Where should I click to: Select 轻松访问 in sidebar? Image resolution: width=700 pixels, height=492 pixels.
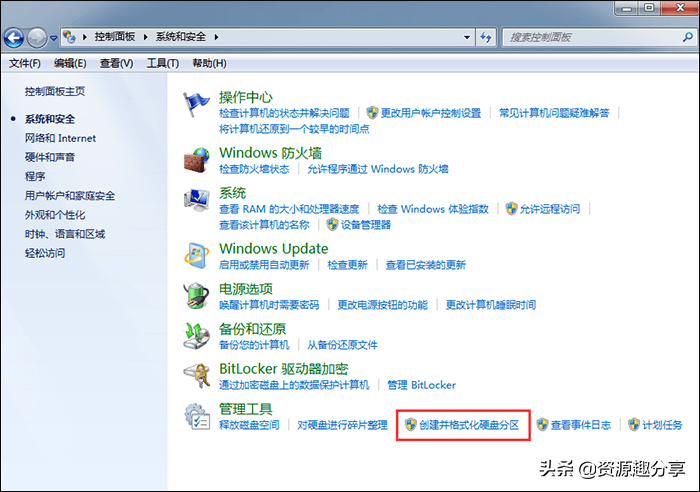[x=45, y=253]
